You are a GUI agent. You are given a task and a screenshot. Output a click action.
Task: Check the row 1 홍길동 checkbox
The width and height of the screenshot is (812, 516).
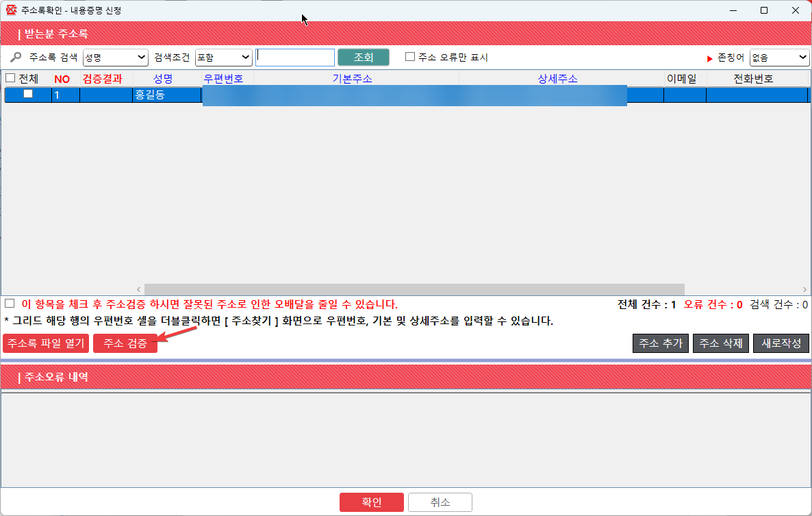28,94
